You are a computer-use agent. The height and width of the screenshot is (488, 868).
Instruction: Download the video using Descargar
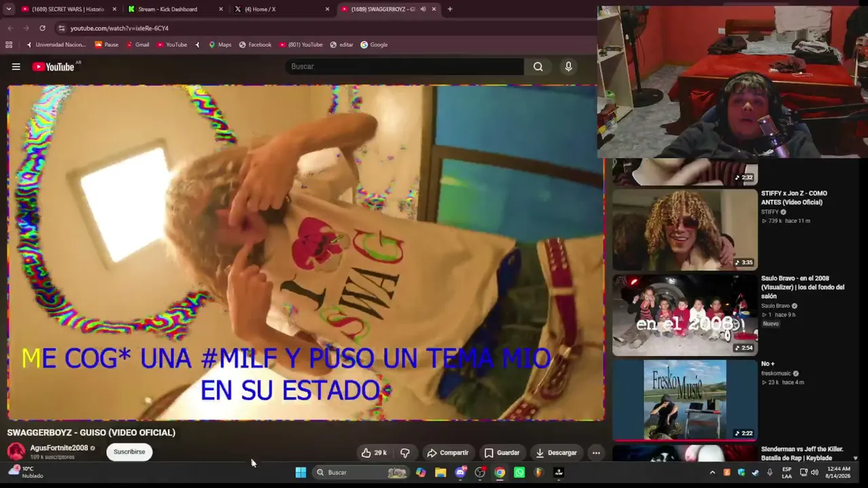pyautogui.click(x=556, y=453)
